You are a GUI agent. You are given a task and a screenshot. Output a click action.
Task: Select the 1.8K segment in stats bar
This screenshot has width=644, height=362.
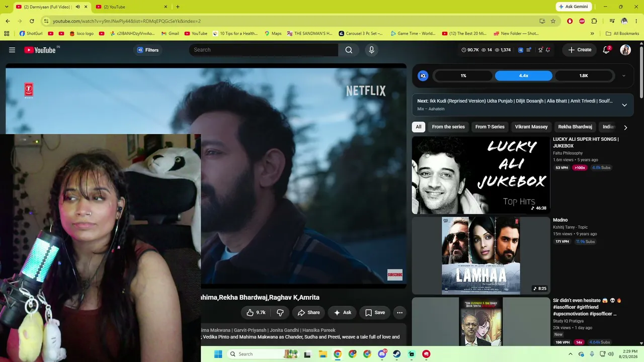(x=584, y=75)
